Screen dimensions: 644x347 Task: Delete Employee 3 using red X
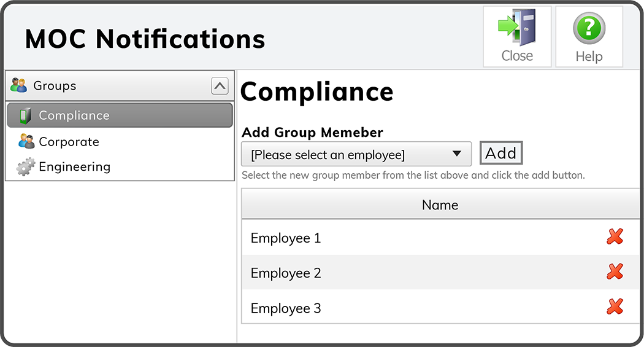(x=615, y=306)
